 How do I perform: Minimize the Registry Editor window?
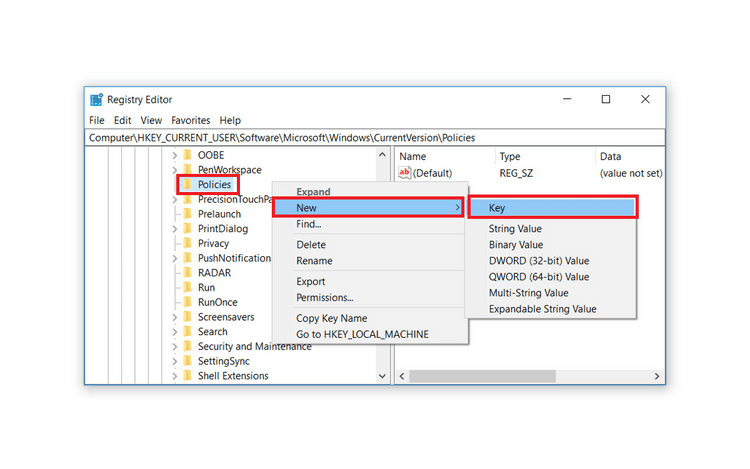coord(567,99)
